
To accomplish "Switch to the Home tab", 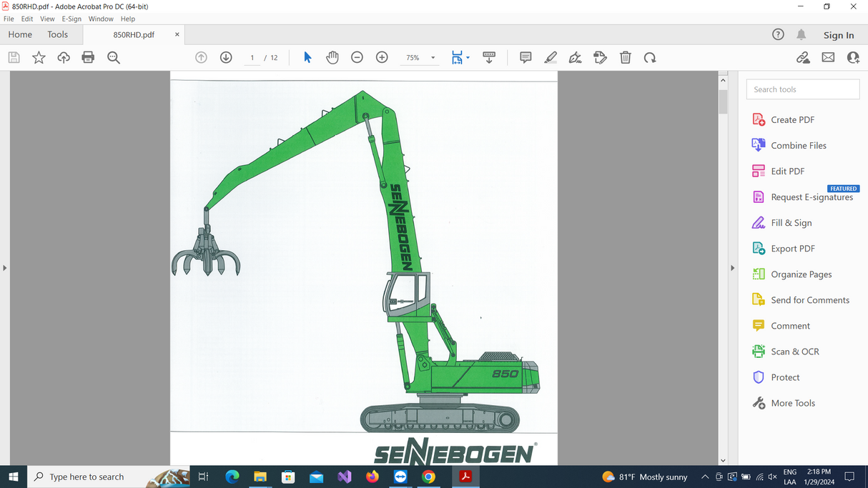I will [20, 34].
